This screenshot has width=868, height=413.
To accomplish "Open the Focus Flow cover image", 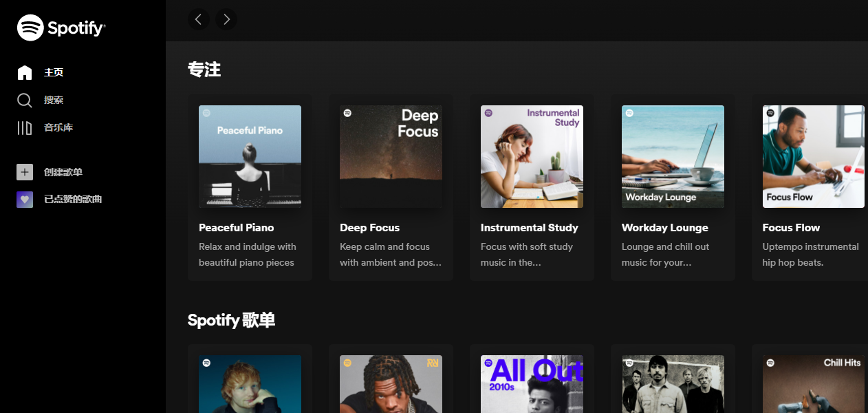I will point(814,156).
